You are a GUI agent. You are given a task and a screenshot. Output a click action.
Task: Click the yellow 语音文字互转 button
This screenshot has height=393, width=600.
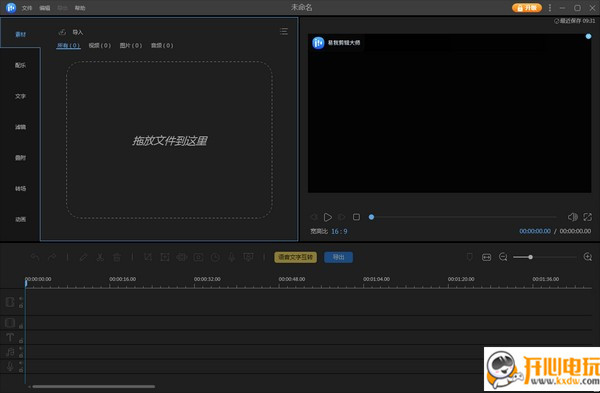tap(295, 257)
